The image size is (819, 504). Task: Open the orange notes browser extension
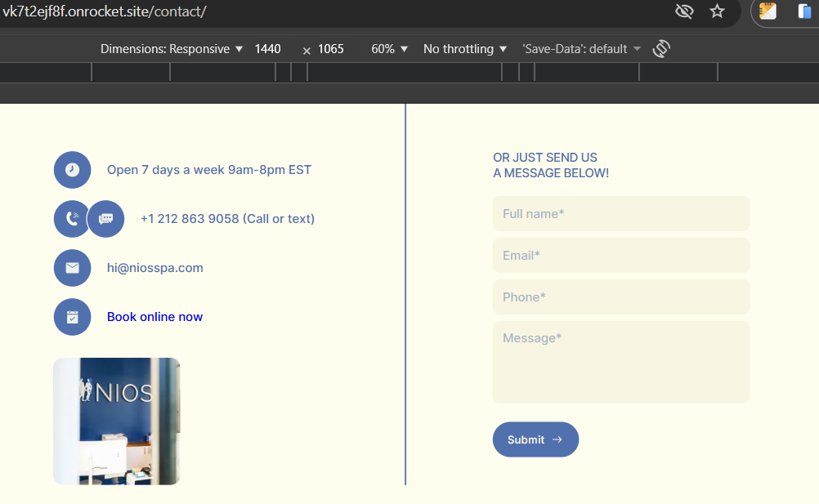(x=768, y=11)
